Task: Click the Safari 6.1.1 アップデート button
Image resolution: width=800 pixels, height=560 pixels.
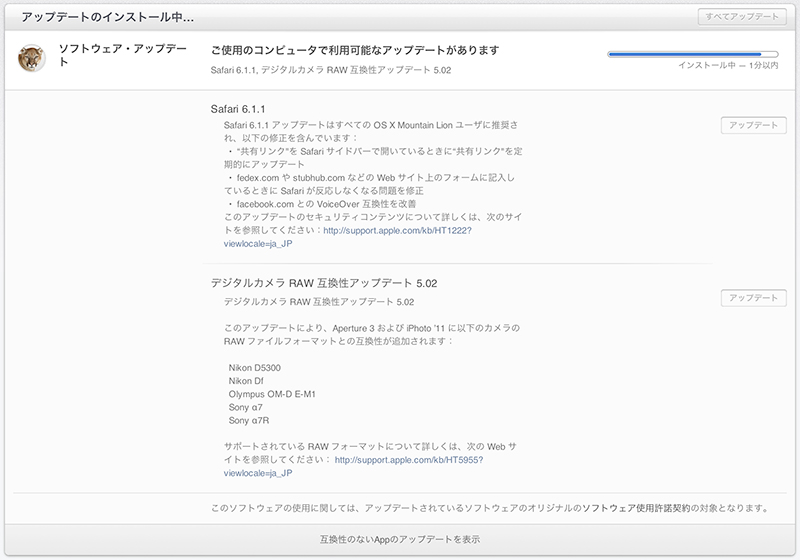Action: [x=754, y=125]
